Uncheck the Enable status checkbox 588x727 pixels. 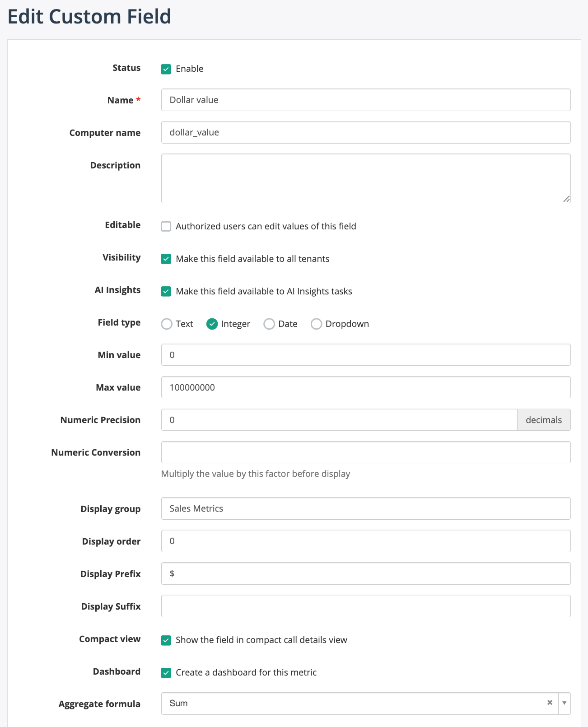click(166, 69)
